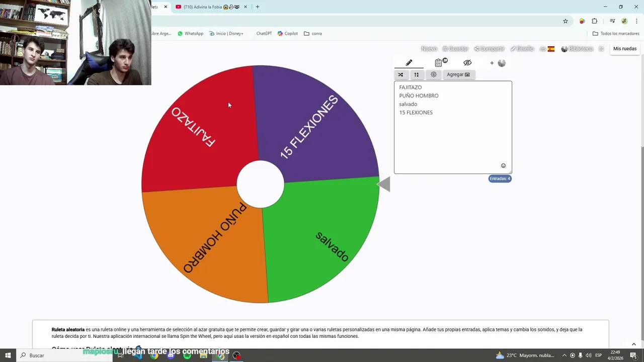Open Mis ruedas button
The width and height of the screenshot is (644, 362).
[625, 49]
